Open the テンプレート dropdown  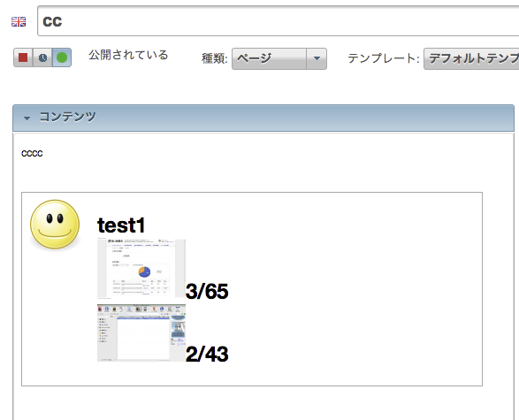click(x=471, y=58)
